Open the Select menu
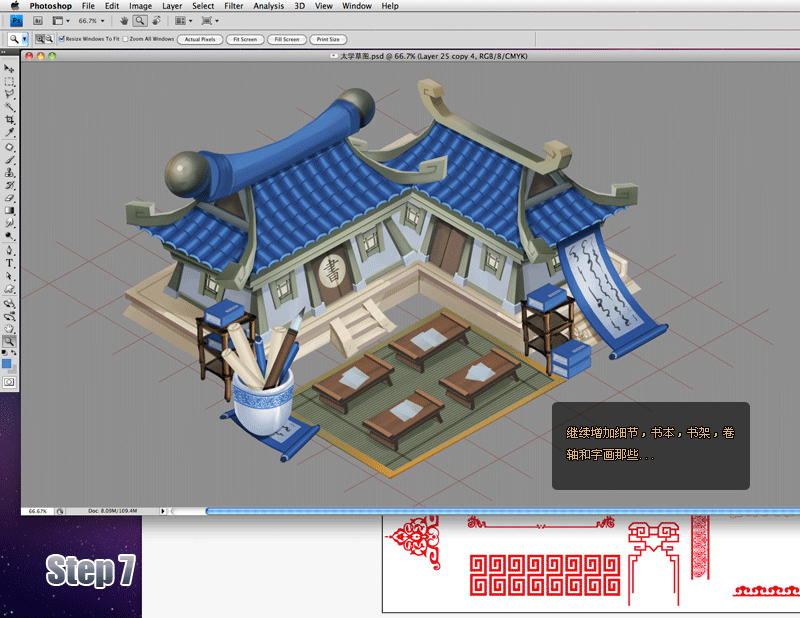 pyautogui.click(x=203, y=6)
